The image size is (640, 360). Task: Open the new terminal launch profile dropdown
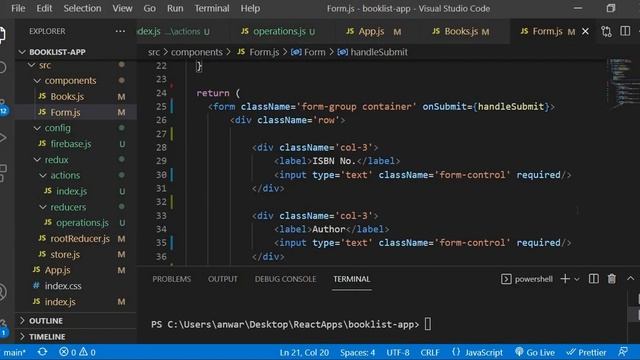(577, 279)
